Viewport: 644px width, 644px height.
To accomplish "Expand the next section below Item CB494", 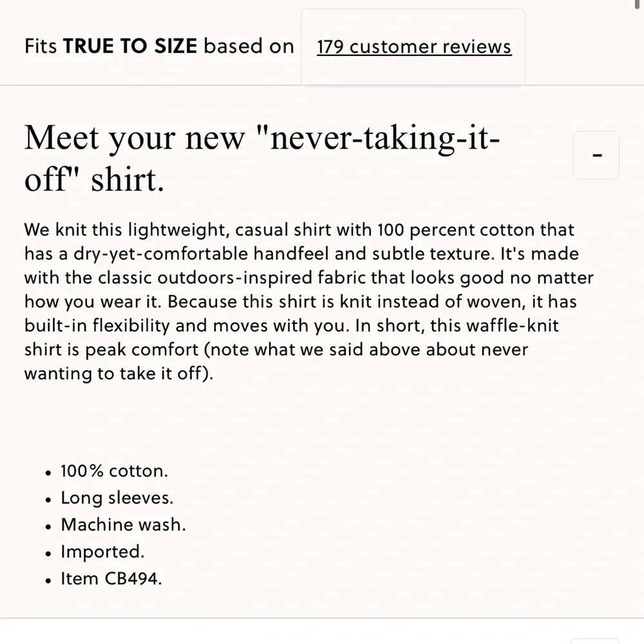I will [x=594, y=641].
